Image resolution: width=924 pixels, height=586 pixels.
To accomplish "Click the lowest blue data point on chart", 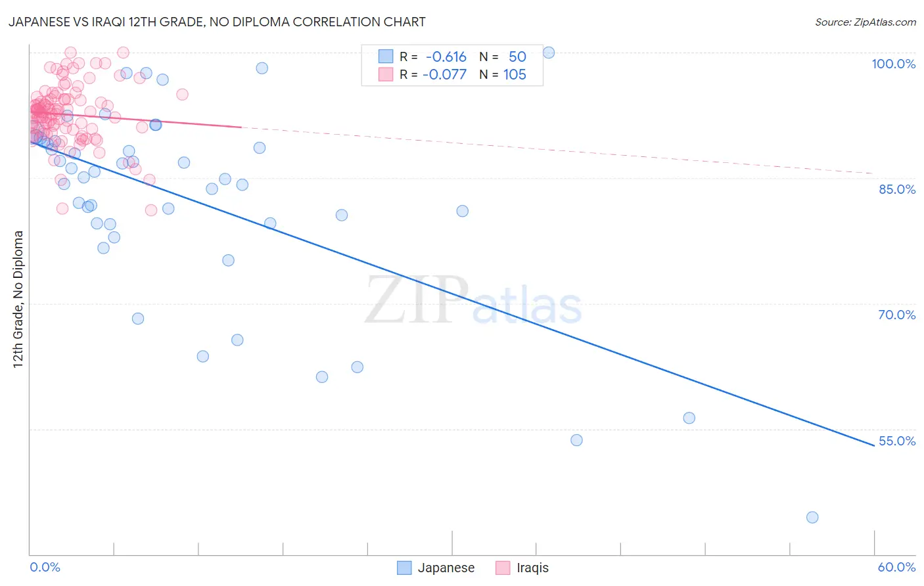I will pyautogui.click(x=812, y=518).
